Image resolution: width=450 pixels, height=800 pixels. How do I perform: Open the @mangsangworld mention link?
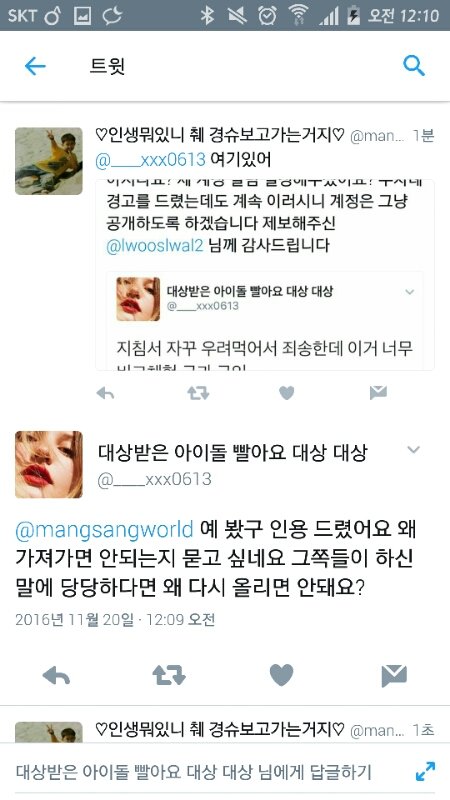(x=105, y=529)
